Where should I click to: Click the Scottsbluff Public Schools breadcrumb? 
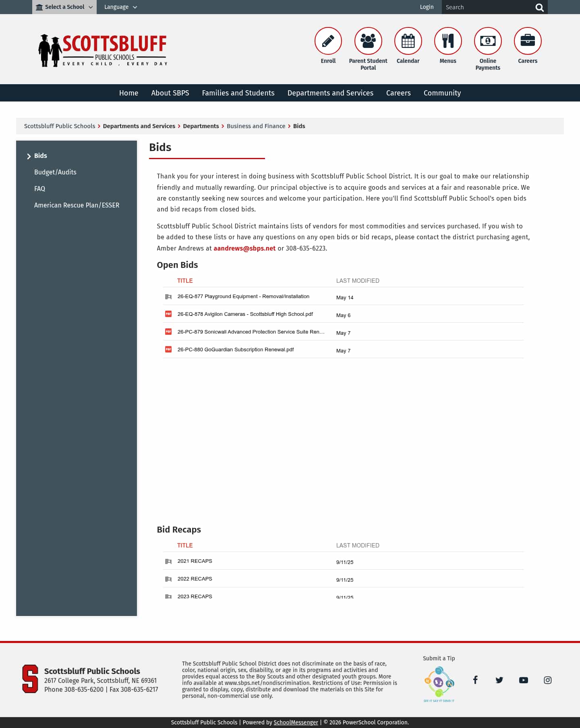(60, 126)
